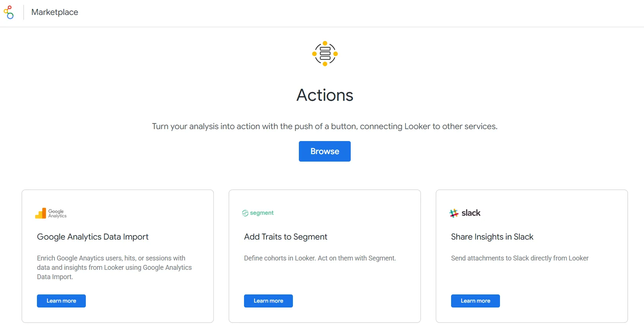Select Share Insights in Slack title
The image size is (644, 331).
point(492,237)
